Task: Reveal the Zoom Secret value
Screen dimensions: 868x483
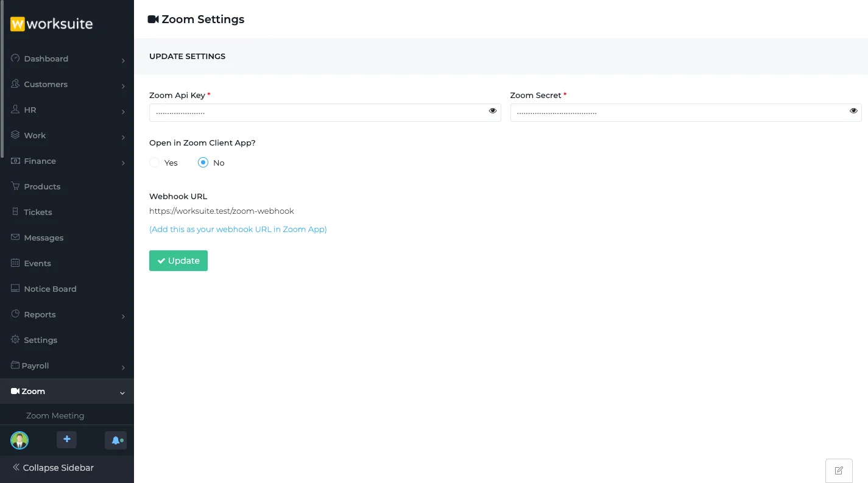Action: (x=853, y=111)
